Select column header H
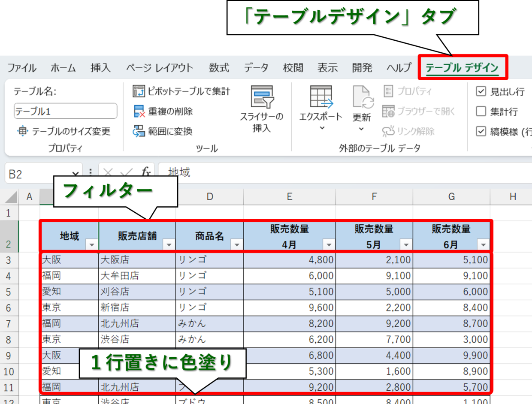 [513, 197]
